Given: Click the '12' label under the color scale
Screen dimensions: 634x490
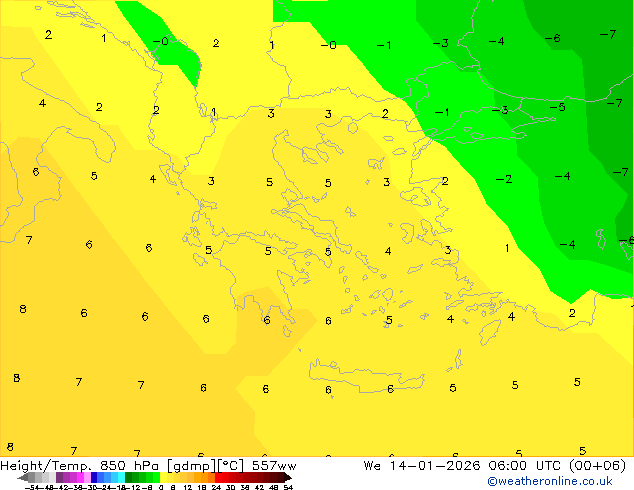Looking at the screenshot, I should pyautogui.click(x=188, y=487).
